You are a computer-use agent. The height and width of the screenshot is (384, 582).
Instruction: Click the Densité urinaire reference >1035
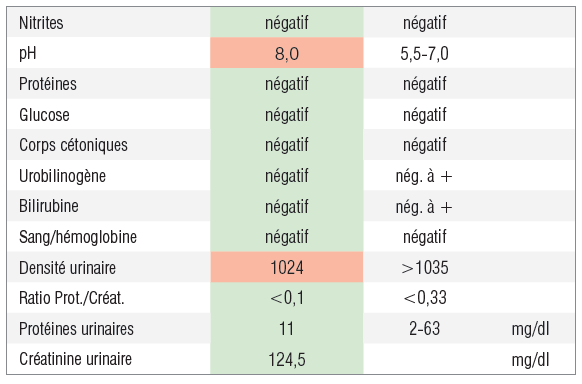tap(425, 268)
